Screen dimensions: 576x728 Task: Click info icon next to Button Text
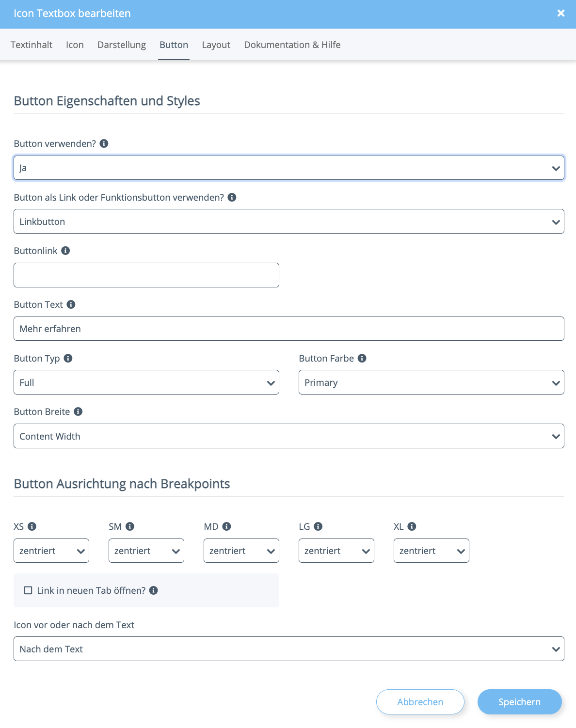point(71,304)
